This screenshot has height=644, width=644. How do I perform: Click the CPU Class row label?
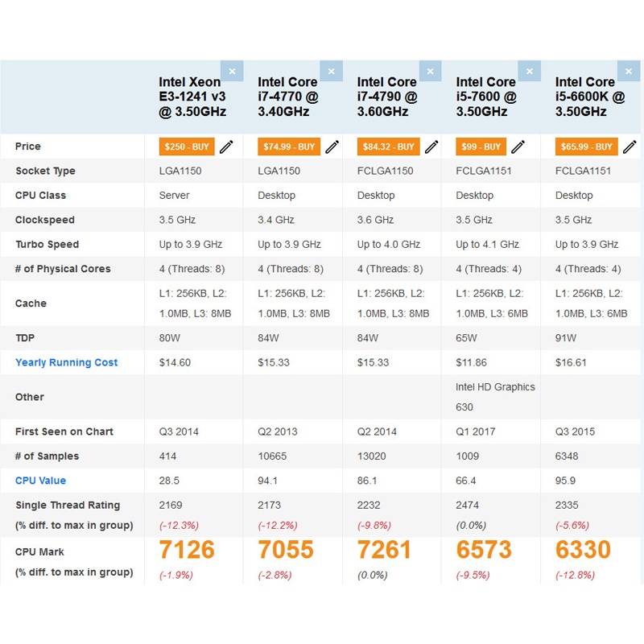[x=41, y=195]
